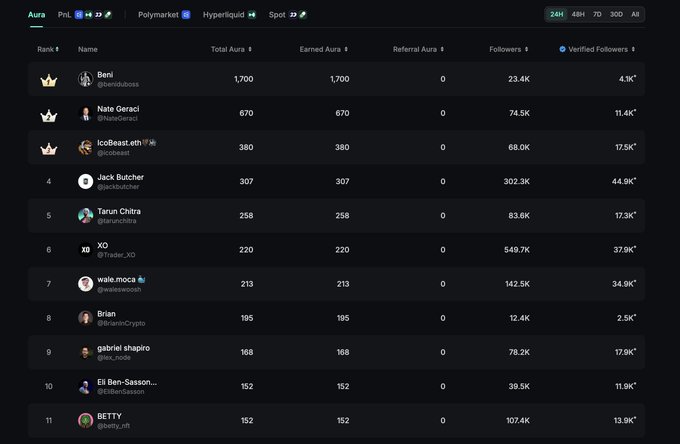The image size is (680, 444).
Task: Click the silver crown rank 2 icon
Action: click(x=49, y=115)
